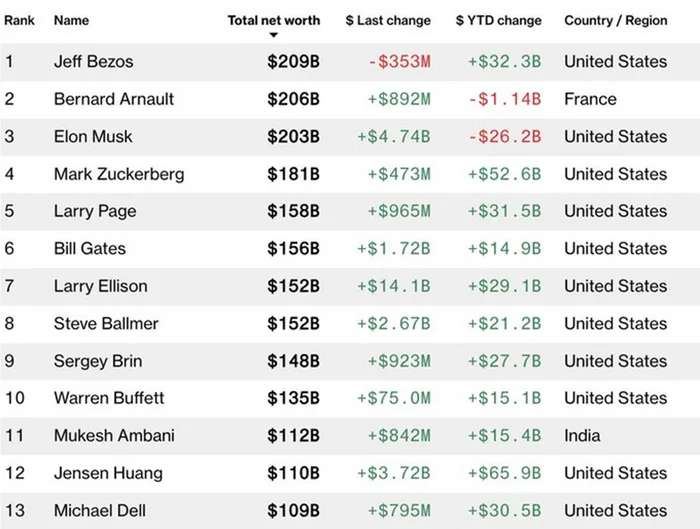This screenshot has width=700, height=529.
Task: Open Jensen Huang's profile
Action: tap(108, 473)
